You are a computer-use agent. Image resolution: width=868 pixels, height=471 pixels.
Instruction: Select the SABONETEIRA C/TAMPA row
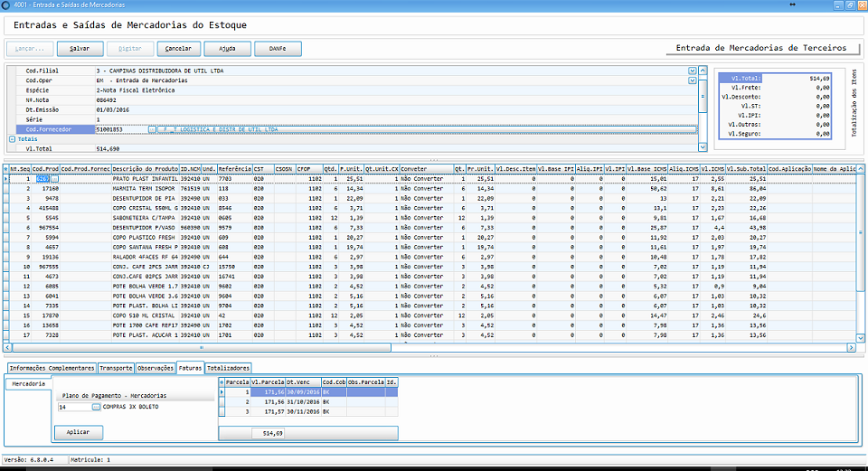point(429,218)
